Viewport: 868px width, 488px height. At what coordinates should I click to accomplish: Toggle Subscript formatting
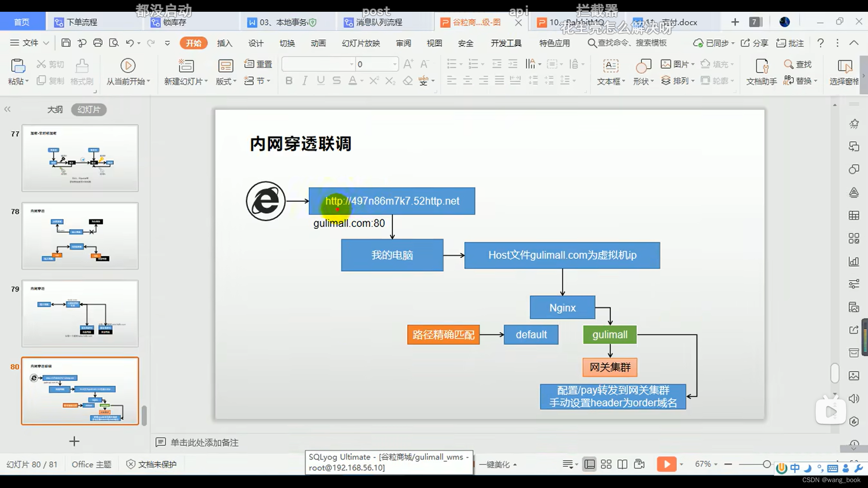[390, 81]
